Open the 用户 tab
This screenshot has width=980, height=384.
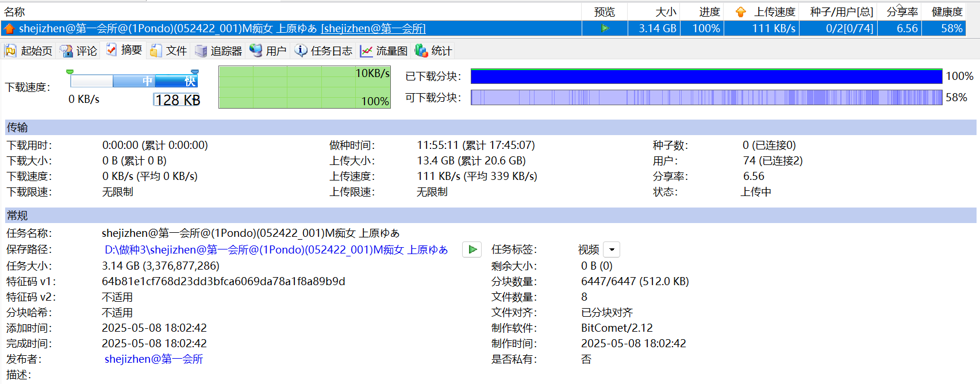(x=268, y=51)
